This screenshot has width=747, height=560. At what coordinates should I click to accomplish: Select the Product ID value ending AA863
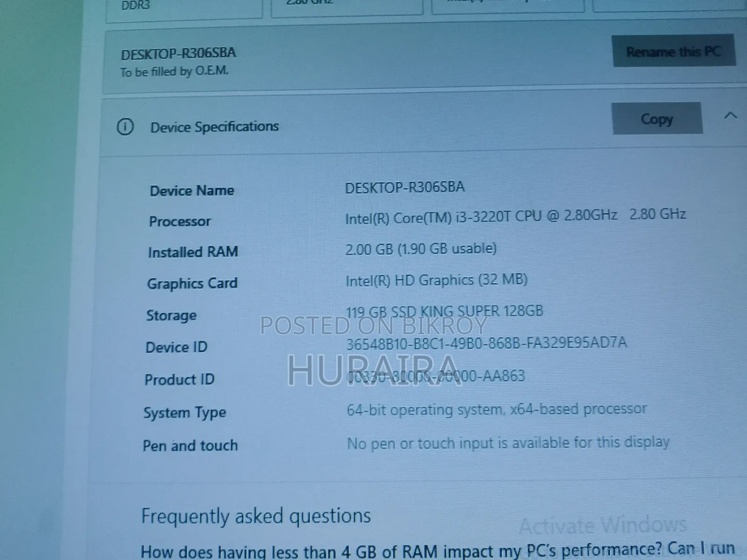coord(436,376)
